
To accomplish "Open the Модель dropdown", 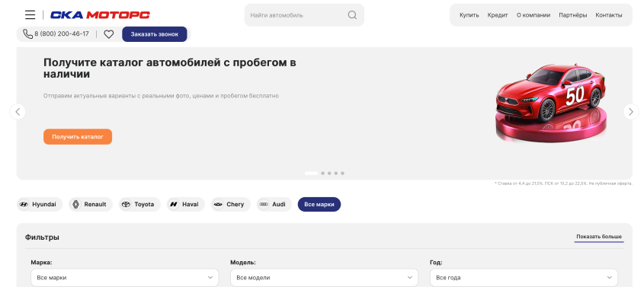I will pyautogui.click(x=324, y=278).
